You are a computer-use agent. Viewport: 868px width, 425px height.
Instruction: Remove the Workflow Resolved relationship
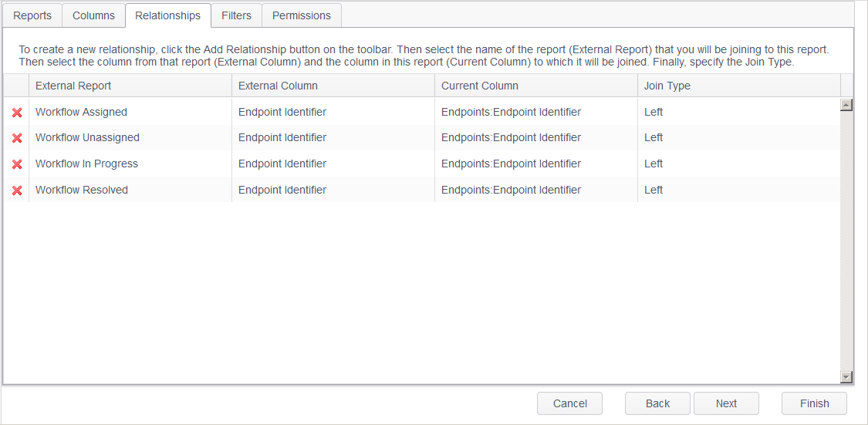point(17,191)
